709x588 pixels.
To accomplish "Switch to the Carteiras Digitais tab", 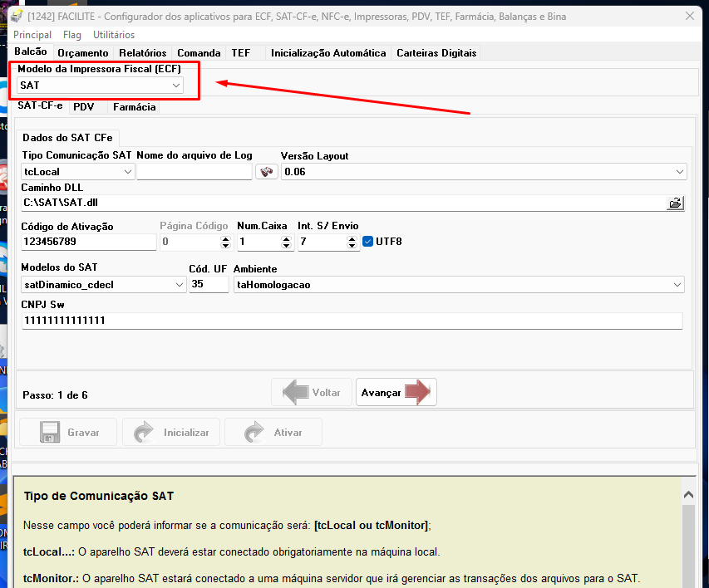I will [436, 52].
